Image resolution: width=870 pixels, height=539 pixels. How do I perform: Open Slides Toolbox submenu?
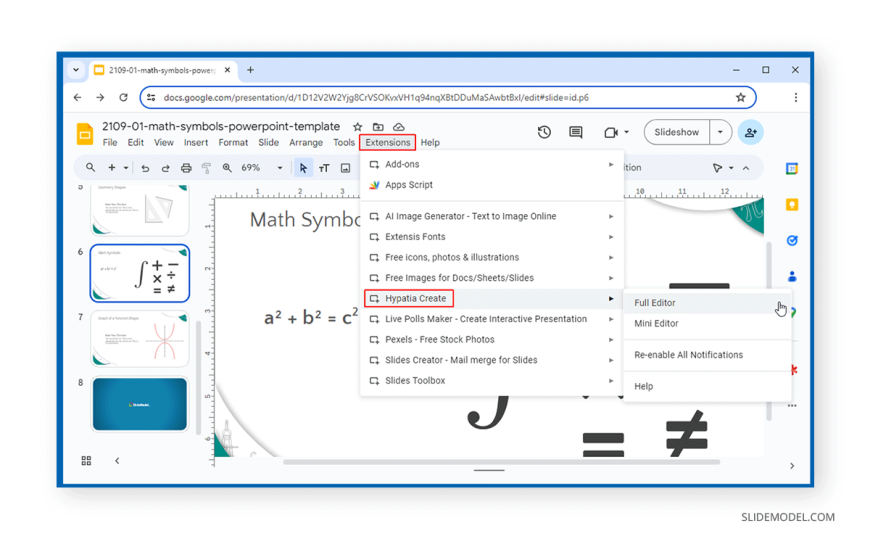(492, 381)
